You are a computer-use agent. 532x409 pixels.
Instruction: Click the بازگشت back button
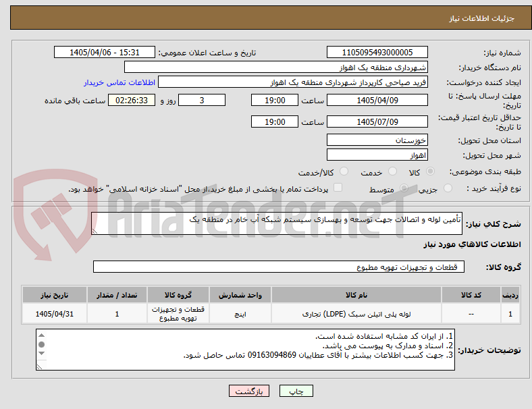click(249, 391)
